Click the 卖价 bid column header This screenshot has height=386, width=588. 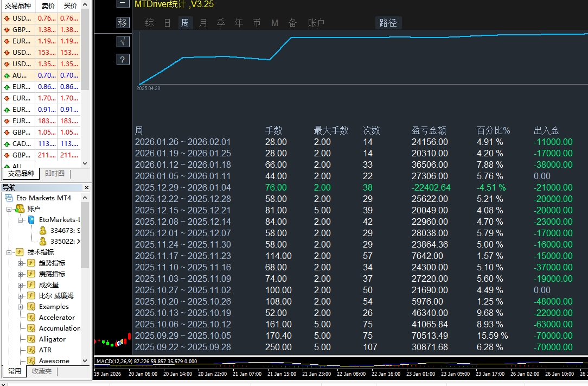coord(48,5)
